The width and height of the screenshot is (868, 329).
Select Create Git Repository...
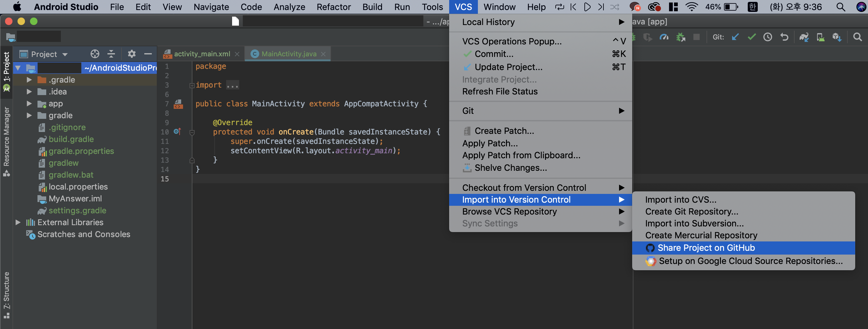743,212
